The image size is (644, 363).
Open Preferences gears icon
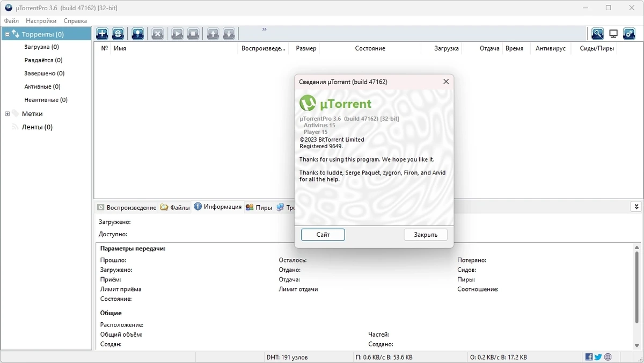click(629, 33)
